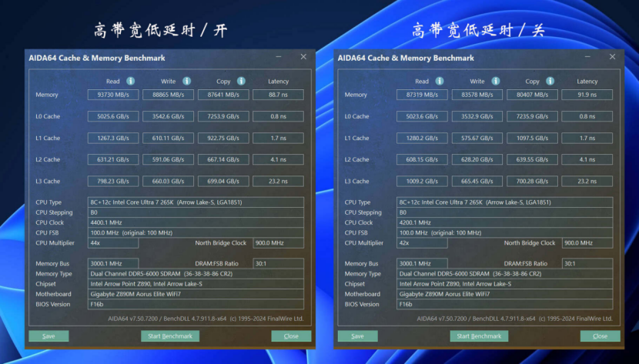Click Write info icon in left AIDA64 window
Screen dimensions: 639x364
[x=186, y=81]
